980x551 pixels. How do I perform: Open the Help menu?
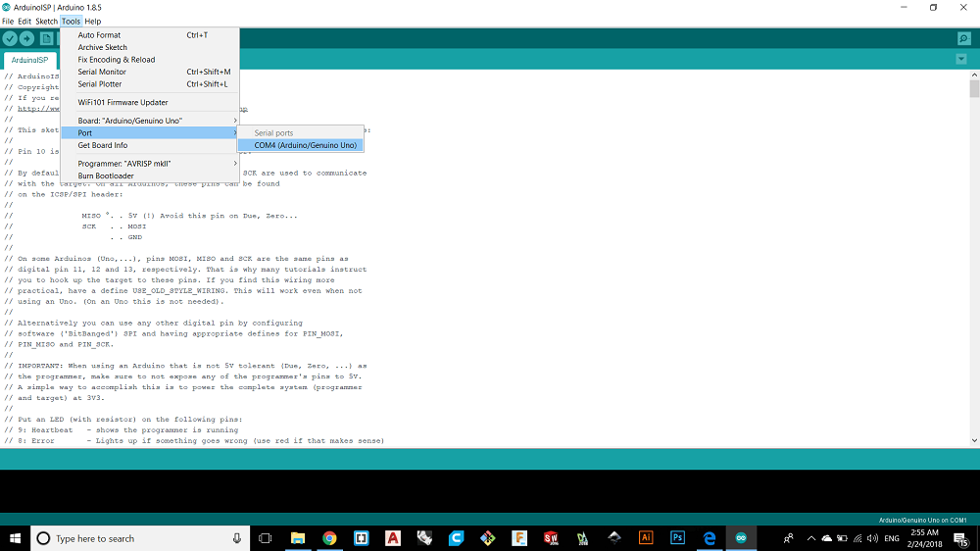(92, 22)
